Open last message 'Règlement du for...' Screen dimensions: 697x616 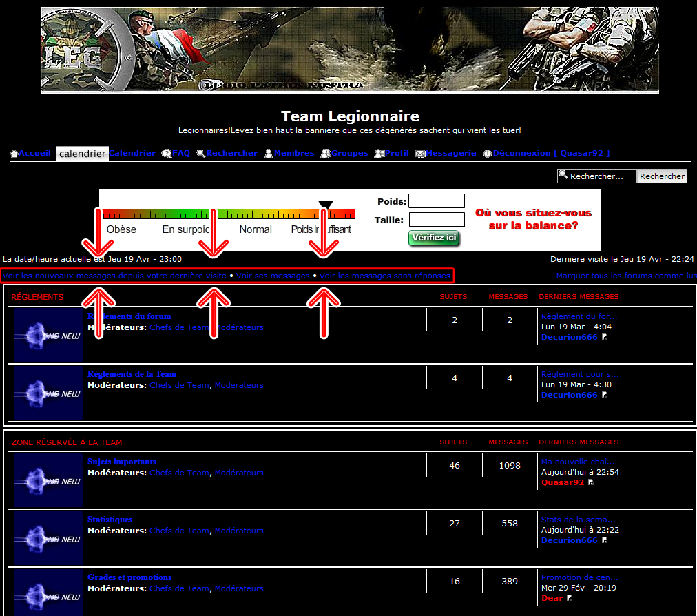coord(579,317)
